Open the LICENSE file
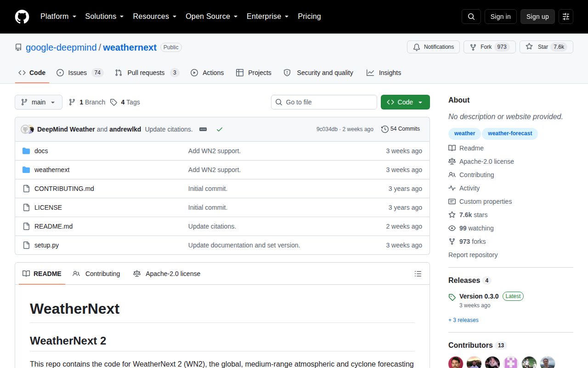Screen dimensions: 588x368 (48, 207)
